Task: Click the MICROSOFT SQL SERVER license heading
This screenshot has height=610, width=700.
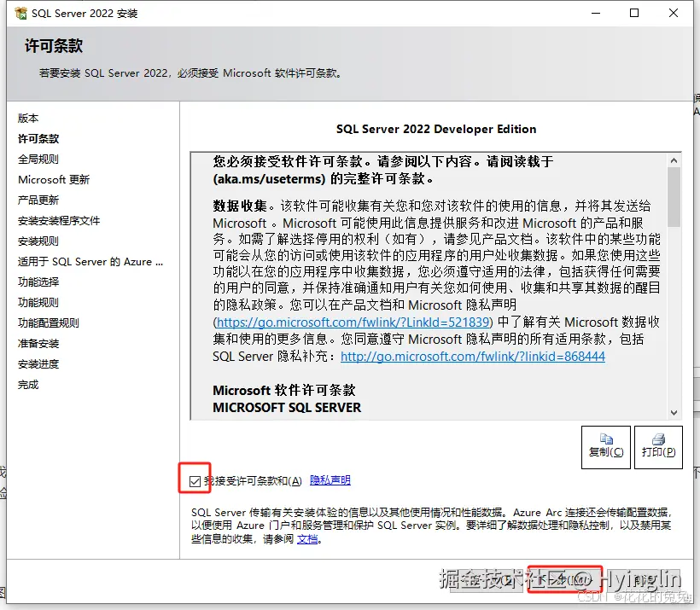Action: (x=287, y=408)
